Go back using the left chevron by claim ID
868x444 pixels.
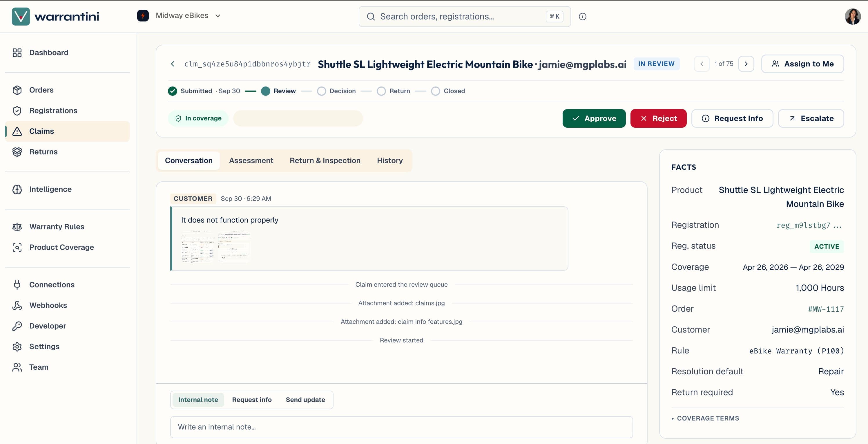(173, 64)
